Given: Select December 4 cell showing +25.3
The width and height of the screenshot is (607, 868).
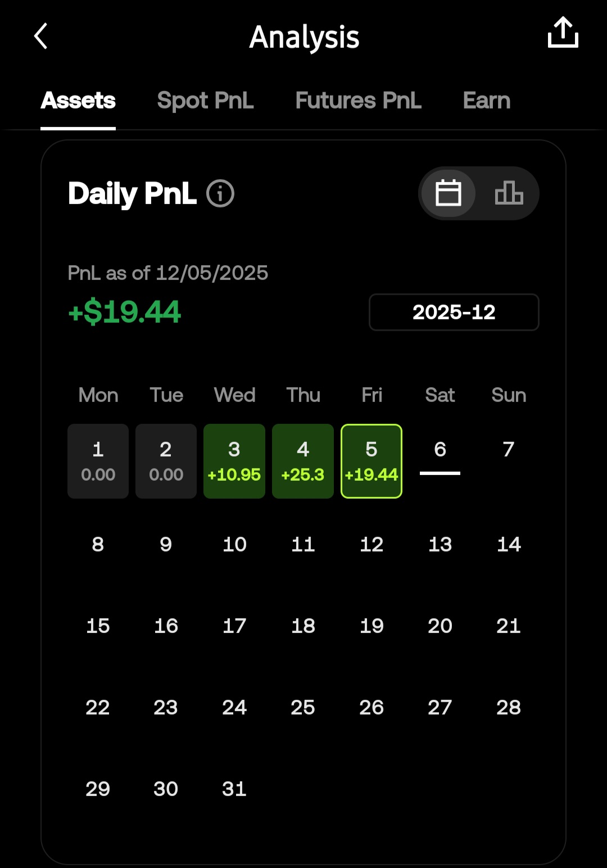Looking at the screenshot, I should pos(303,461).
